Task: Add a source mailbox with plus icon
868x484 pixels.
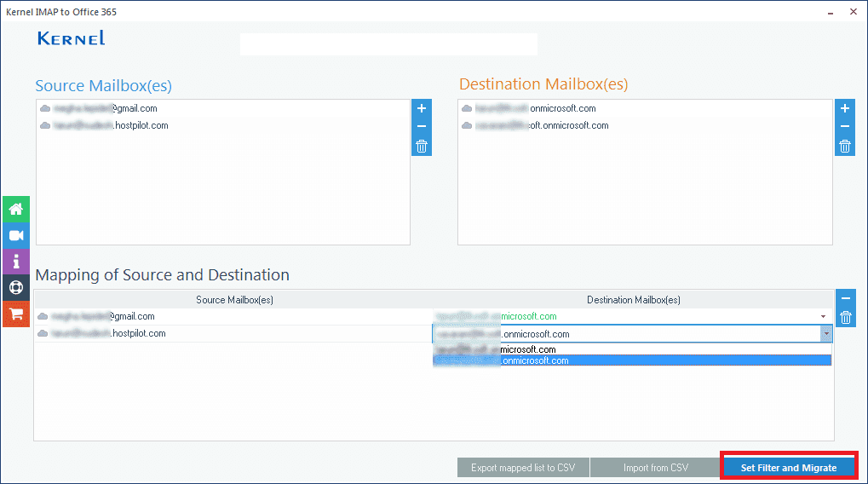Action: tap(422, 108)
